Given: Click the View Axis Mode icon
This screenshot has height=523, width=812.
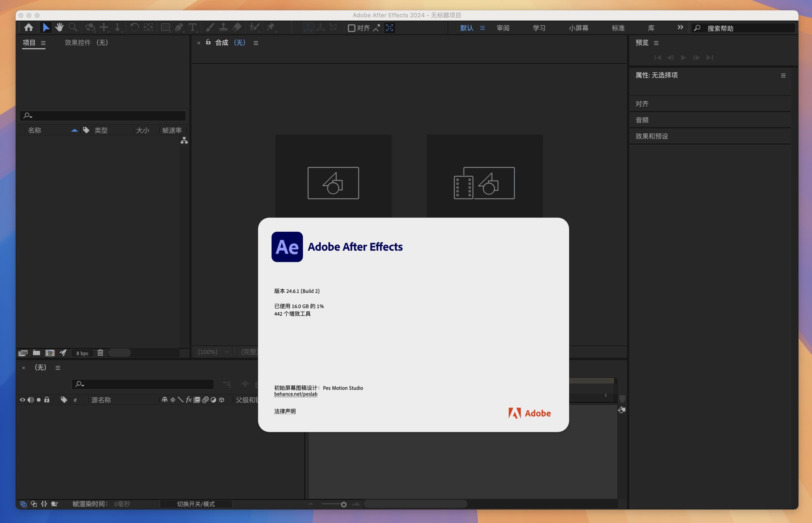Looking at the screenshot, I should [x=334, y=28].
